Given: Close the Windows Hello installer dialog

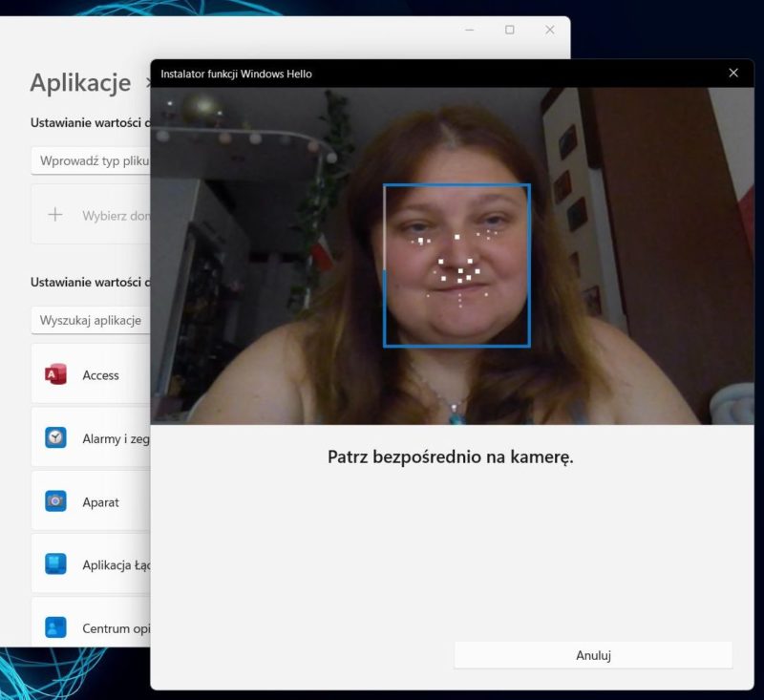Looking at the screenshot, I should (x=733, y=74).
